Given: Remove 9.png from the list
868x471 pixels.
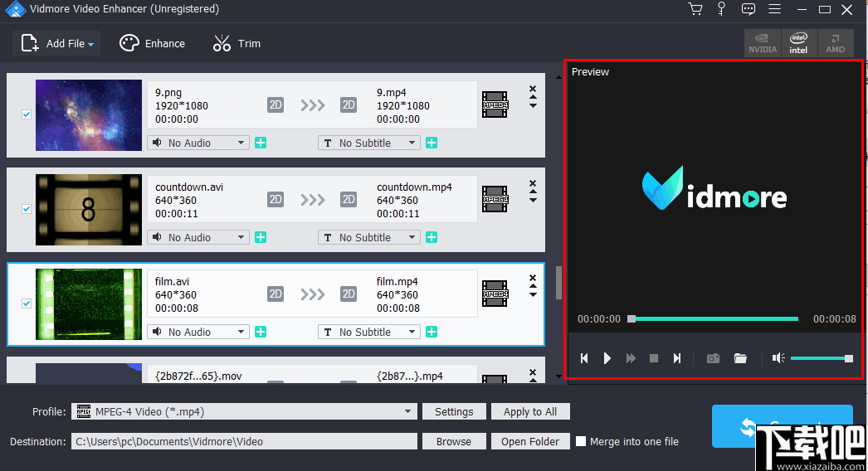Looking at the screenshot, I should tap(533, 89).
